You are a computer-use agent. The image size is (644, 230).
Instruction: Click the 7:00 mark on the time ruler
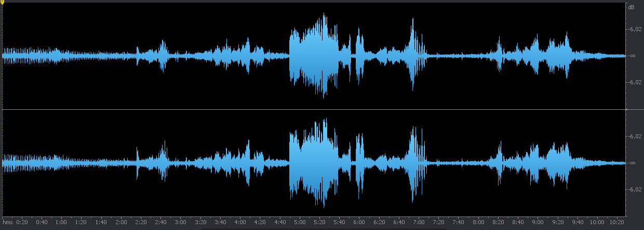tap(418, 222)
